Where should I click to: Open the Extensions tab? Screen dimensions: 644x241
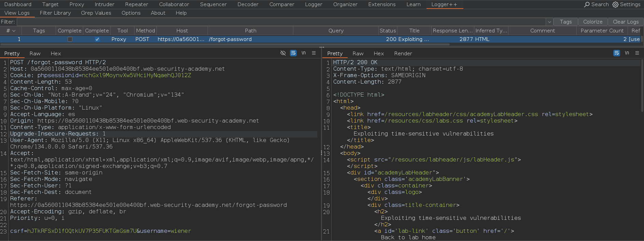click(x=382, y=4)
